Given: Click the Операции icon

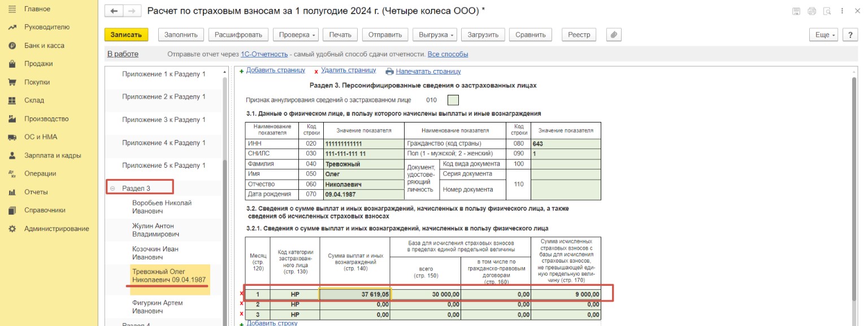Looking at the screenshot, I should tap(12, 173).
